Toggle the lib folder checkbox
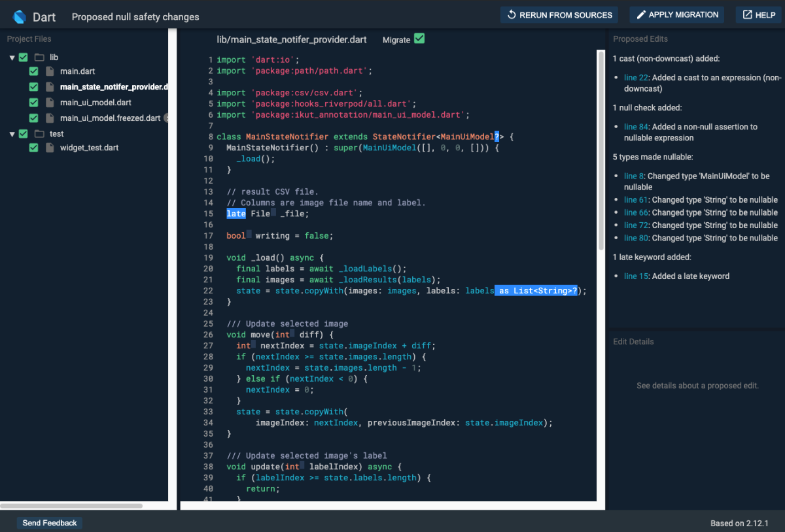785x532 pixels. [24, 58]
